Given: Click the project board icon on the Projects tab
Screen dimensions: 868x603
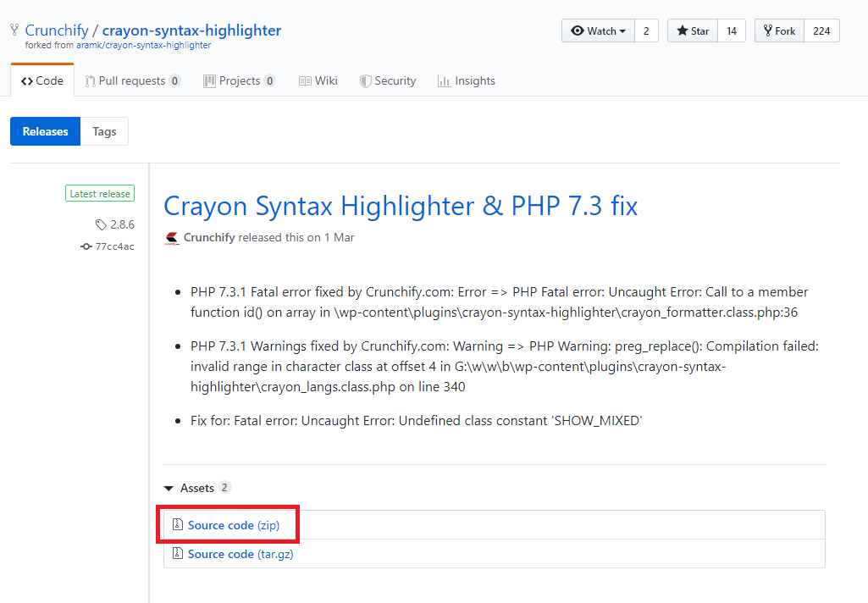Looking at the screenshot, I should pos(209,81).
